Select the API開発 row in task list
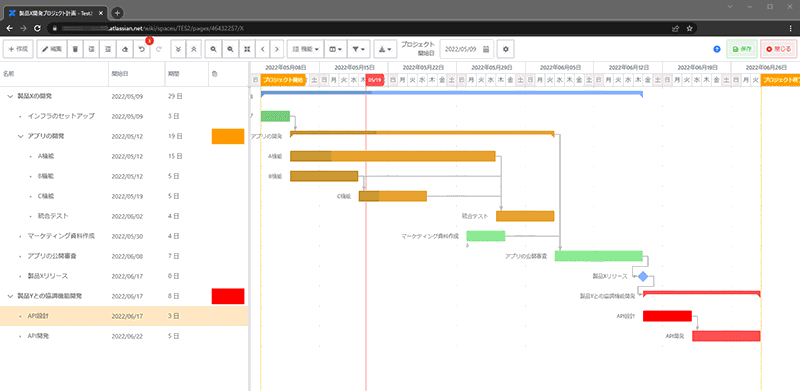The height and width of the screenshot is (391, 800). [x=124, y=336]
